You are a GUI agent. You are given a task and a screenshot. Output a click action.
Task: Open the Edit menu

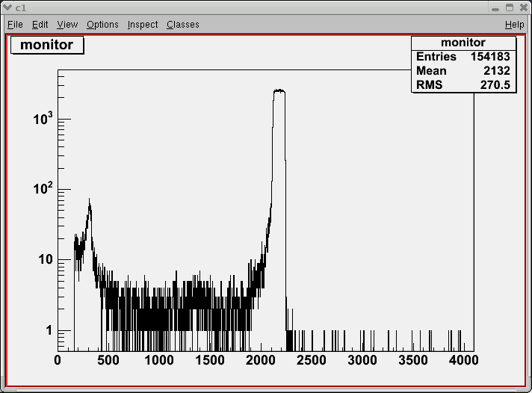click(x=40, y=25)
